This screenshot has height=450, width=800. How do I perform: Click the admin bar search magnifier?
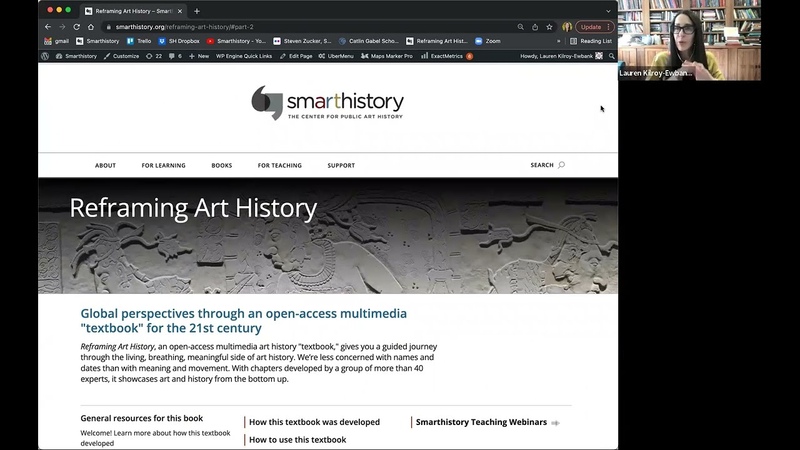coord(611,56)
